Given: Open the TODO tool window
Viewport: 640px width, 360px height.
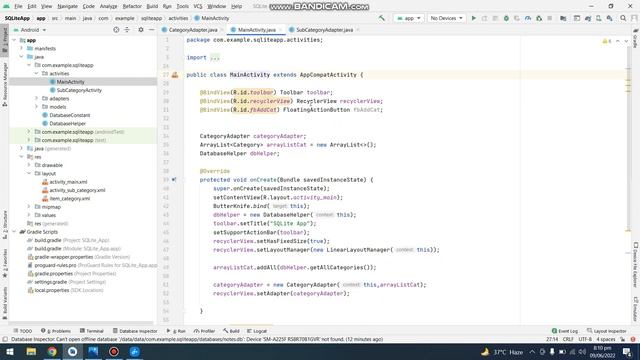Looking at the screenshot, I should tap(23, 331).
